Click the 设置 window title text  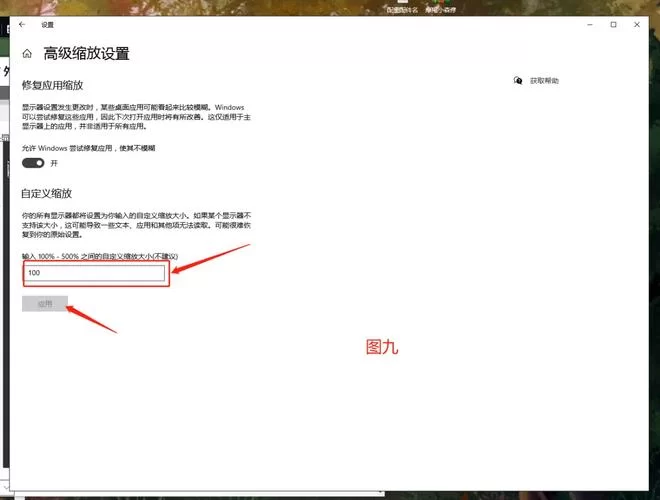coord(48,25)
